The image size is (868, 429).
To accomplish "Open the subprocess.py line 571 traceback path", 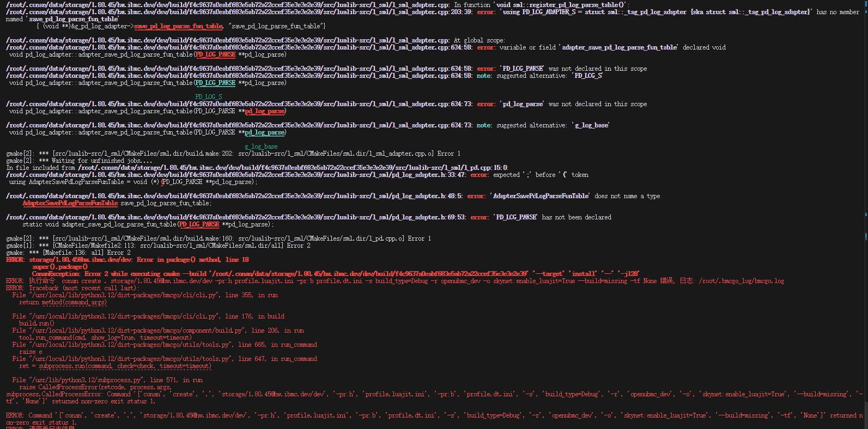I will [x=87, y=380].
